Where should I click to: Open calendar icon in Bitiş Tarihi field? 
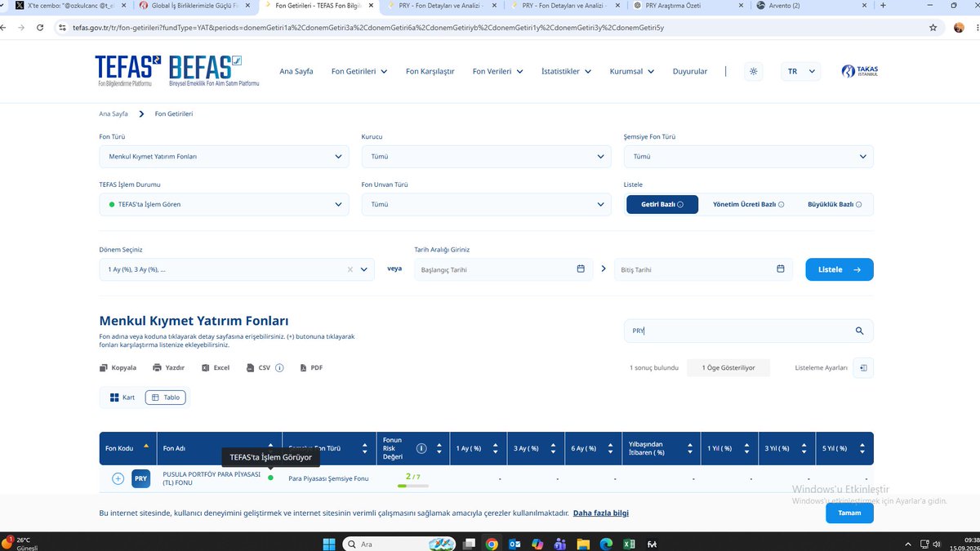pyautogui.click(x=780, y=269)
